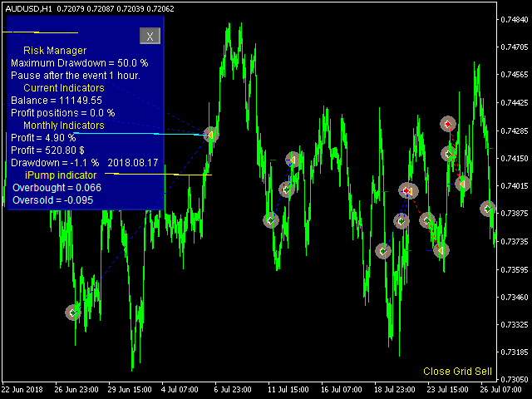The height and width of the screenshot is (399, 532).
Task: Click the AUDUSD,H1 chart title
Action: [29, 9]
